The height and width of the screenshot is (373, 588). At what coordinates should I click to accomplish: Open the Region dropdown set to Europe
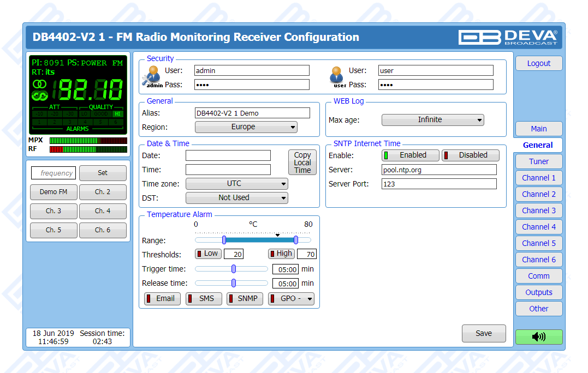click(246, 127)
